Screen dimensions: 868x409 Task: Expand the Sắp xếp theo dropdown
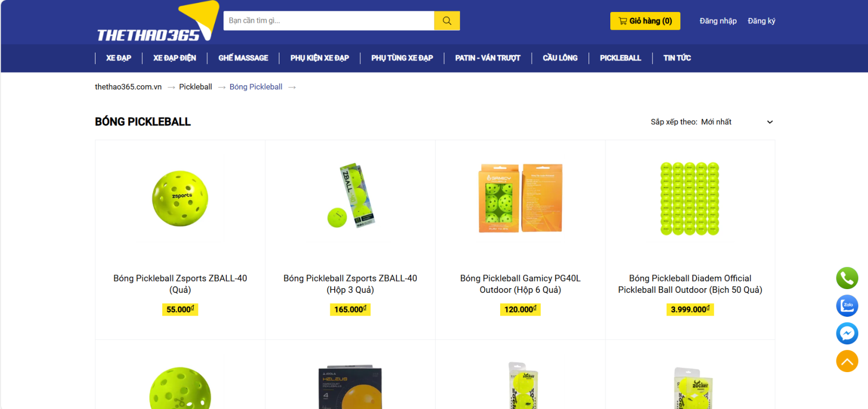tap(712, 122)
